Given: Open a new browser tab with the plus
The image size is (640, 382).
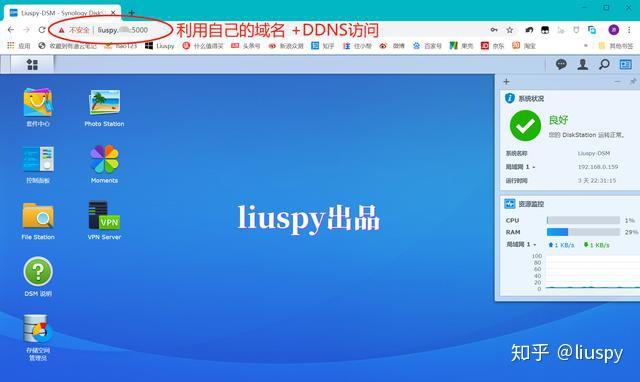Looking at the screenshot, I should (x=131, y=13).
